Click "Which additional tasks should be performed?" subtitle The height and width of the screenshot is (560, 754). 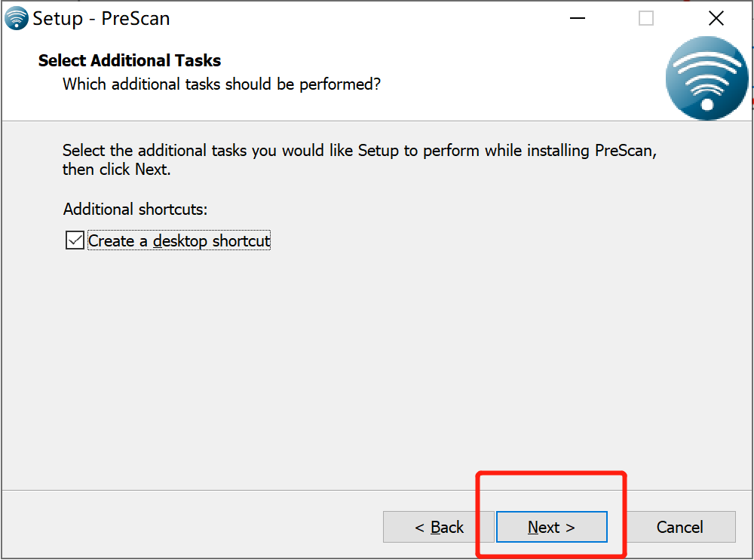coord(222,84)
